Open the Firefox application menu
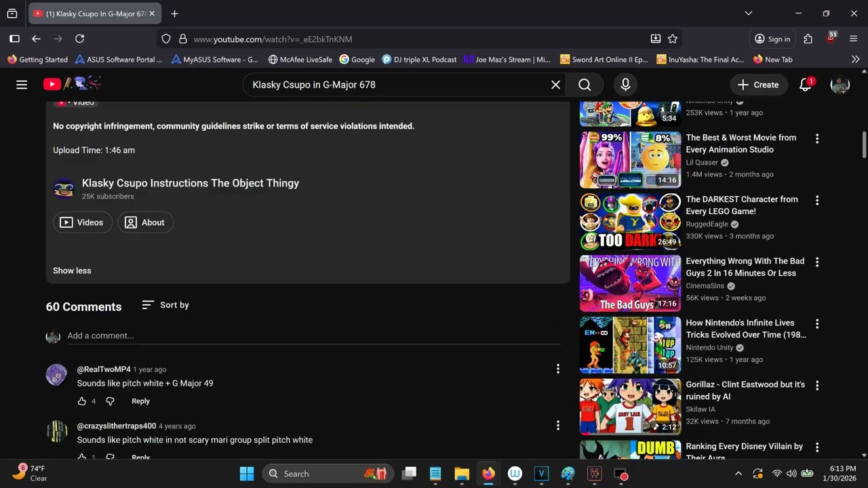The image size is (868, 488). [854, 39]
